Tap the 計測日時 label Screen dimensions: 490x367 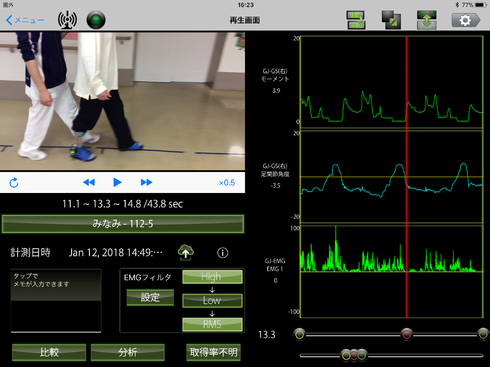pos(30,253)
